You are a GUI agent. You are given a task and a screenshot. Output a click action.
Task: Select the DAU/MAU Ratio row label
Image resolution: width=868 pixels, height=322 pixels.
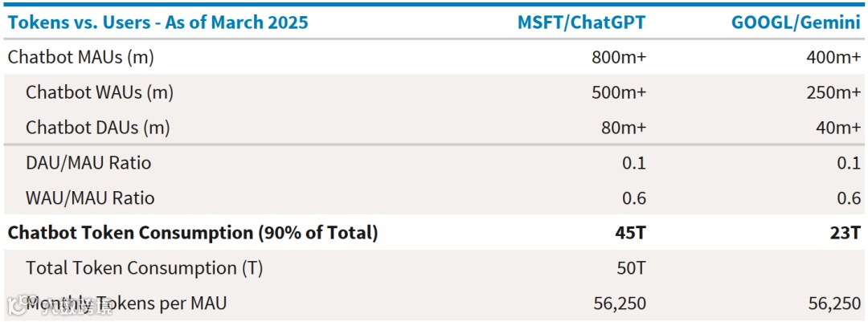pos(88,163)
